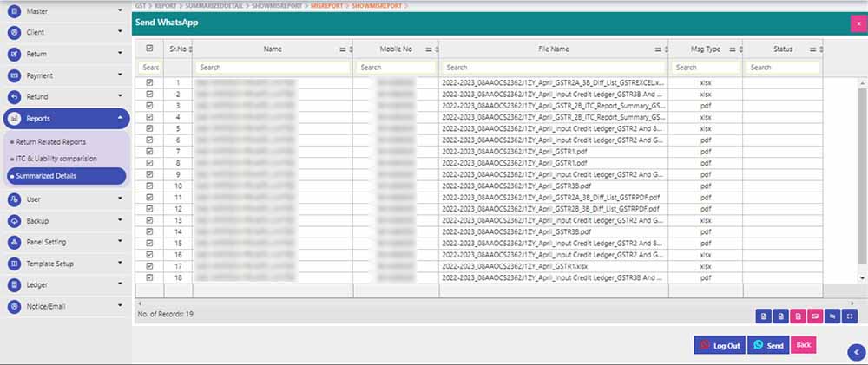Click the Refund icon in the sidebar
Viewport: 868px width, 365px height.
14,96
